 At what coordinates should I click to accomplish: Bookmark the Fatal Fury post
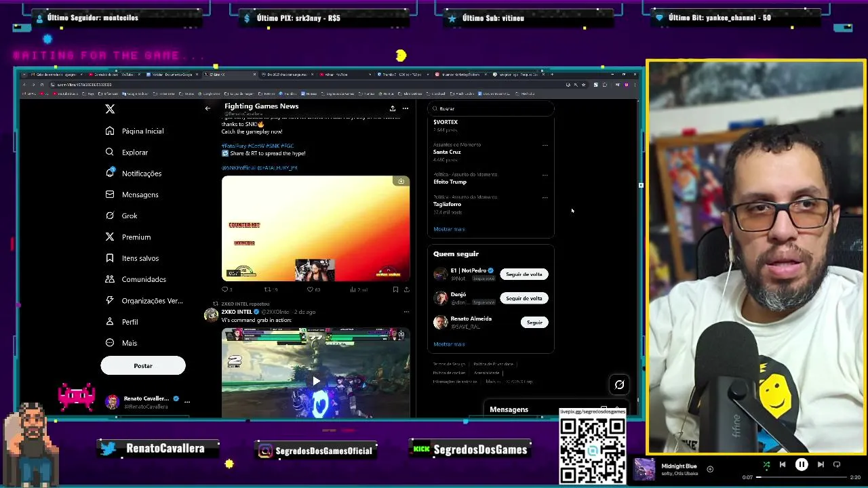[x=395, y=289]
